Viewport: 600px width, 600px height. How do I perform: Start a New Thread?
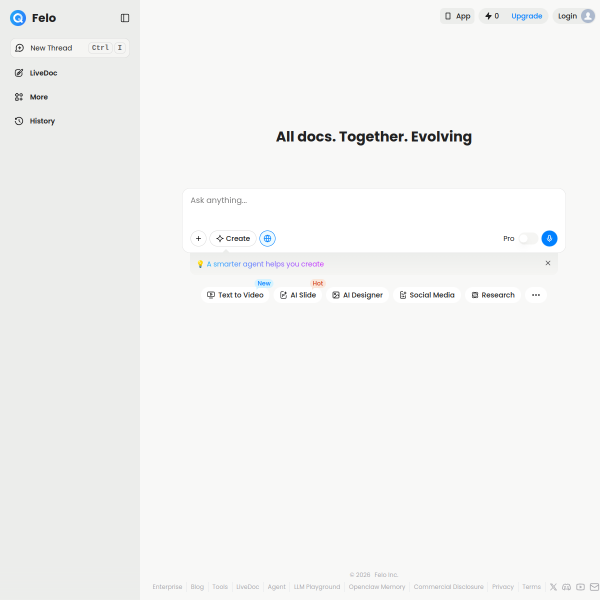coord(70,48)
